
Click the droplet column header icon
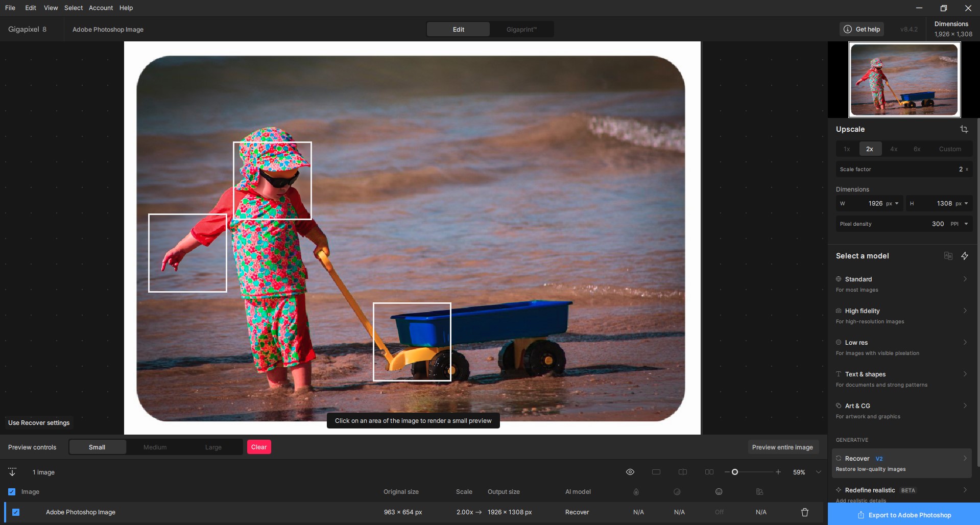[x=636, y=492]
